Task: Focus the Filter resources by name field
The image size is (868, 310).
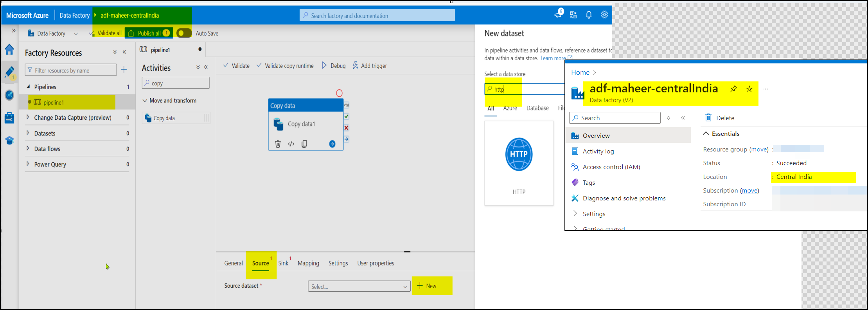Action: coord(71,70)
